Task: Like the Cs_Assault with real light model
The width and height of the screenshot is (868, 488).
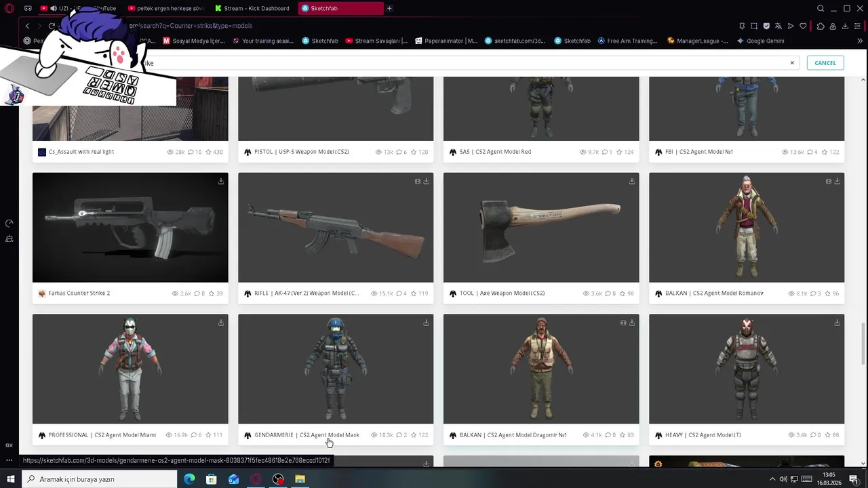Action: (208, 152)
